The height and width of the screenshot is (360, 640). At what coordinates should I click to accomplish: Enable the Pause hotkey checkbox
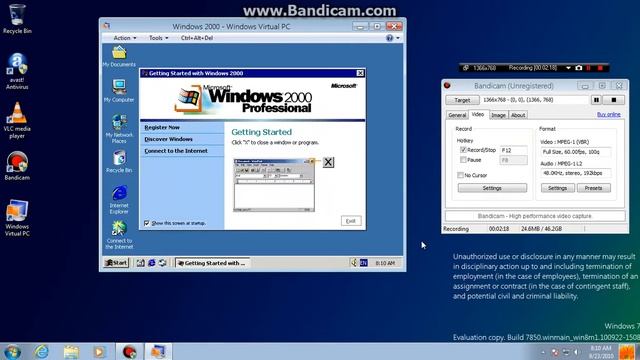coord(463,160)
